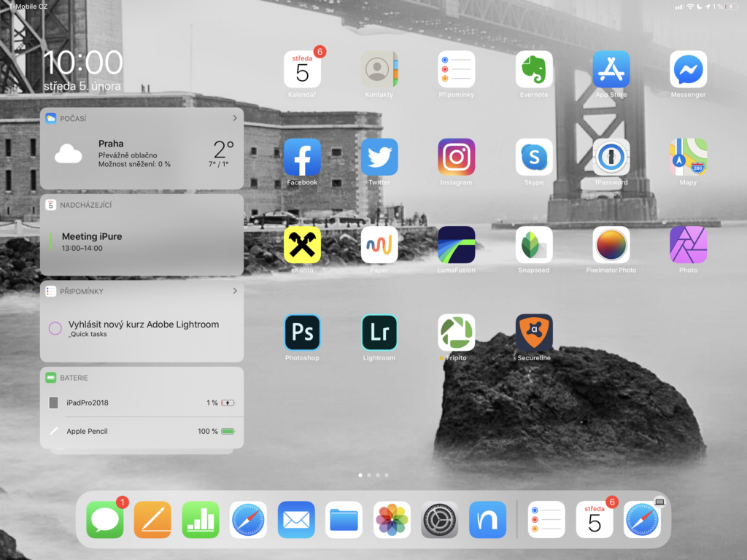
Task: Open Mail from the dock
Action: click(296, 519)
